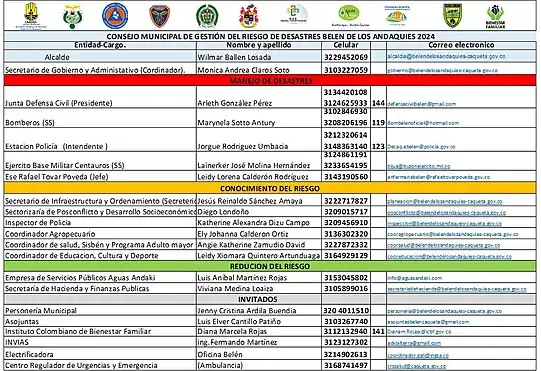Click the red coat of arms logo
The height and width of the screenshot is (371, 541).
pos(248,16)
